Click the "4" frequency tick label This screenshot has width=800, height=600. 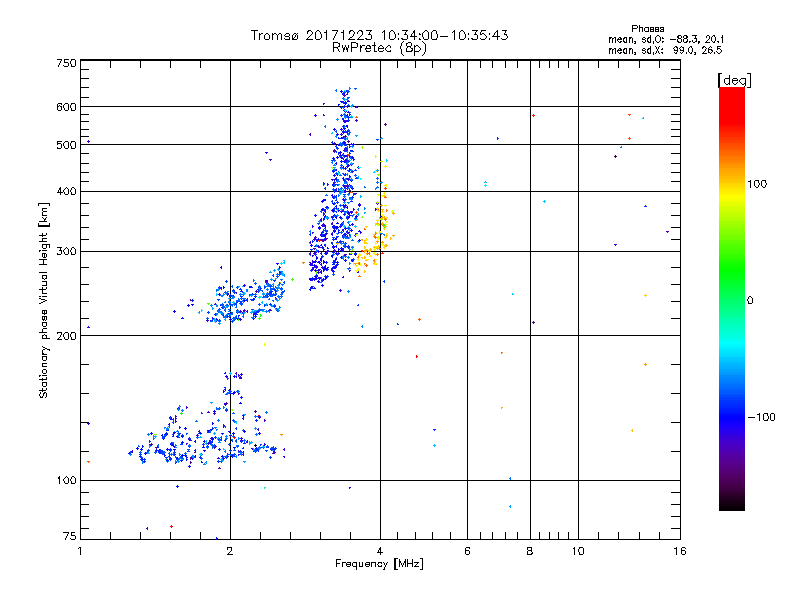click(x=380, y=551)
